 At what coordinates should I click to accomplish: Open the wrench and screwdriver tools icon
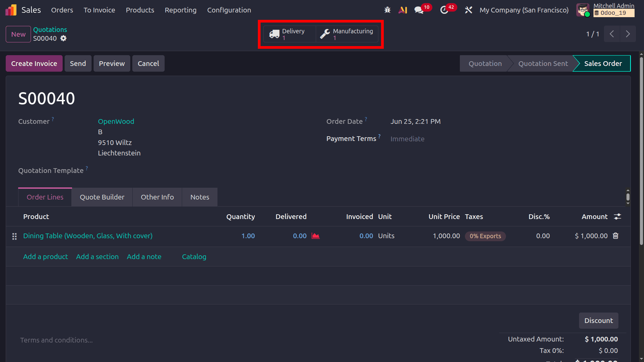468,10
